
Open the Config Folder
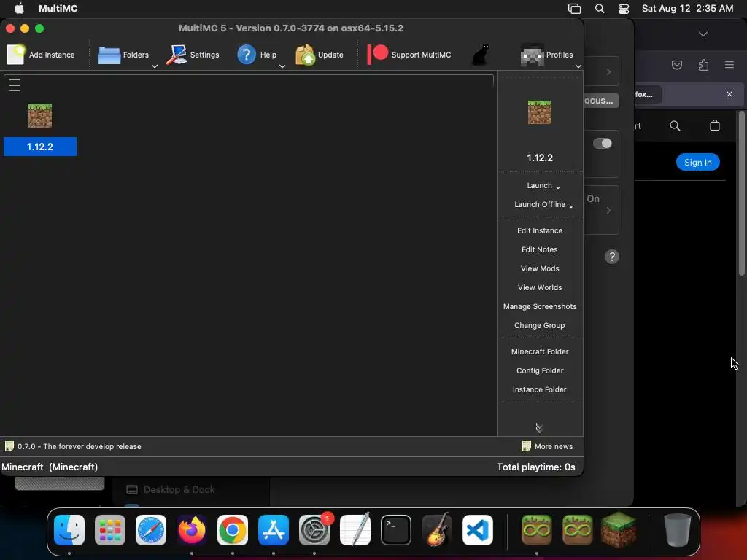click(x=540, y=370)
